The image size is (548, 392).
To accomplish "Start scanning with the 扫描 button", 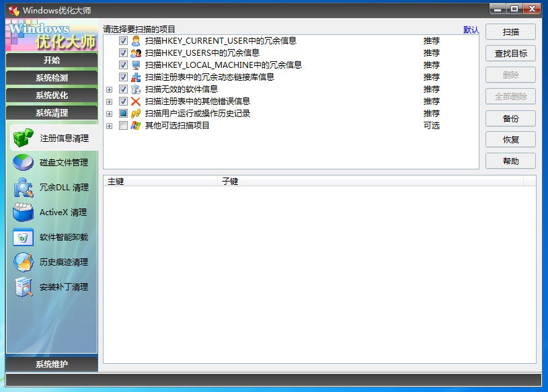I will pos(510,32).
